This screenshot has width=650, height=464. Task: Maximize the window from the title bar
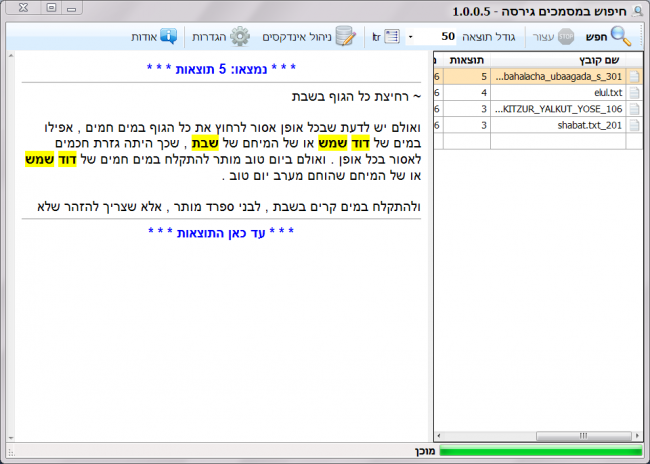click(51, 7)
